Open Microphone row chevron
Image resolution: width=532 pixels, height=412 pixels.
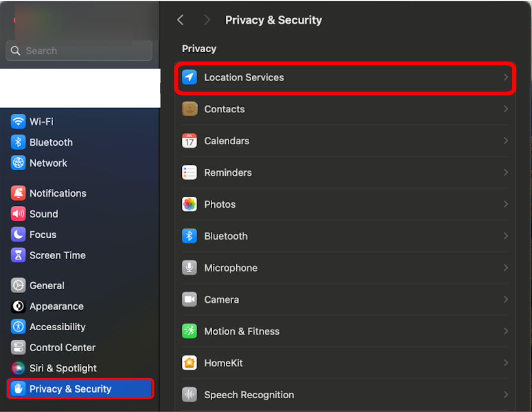click(506, 268)
